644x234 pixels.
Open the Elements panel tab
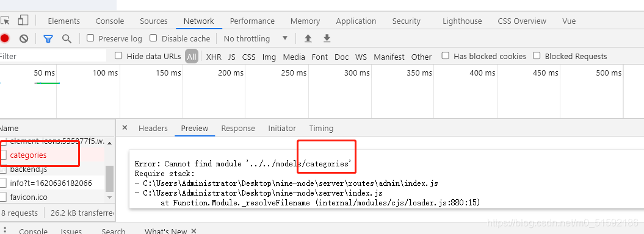63,21
